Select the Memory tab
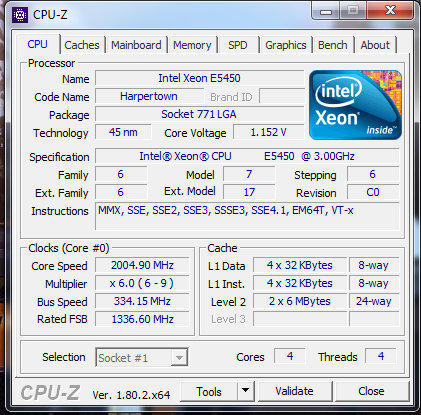The height and width of the screenshot is (415, 421). coord(192,45)
